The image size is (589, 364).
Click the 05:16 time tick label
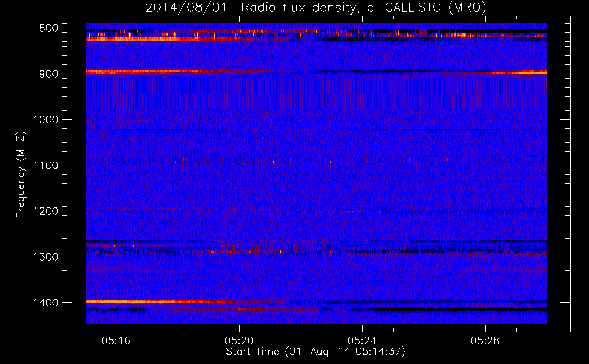pos(116,341)
